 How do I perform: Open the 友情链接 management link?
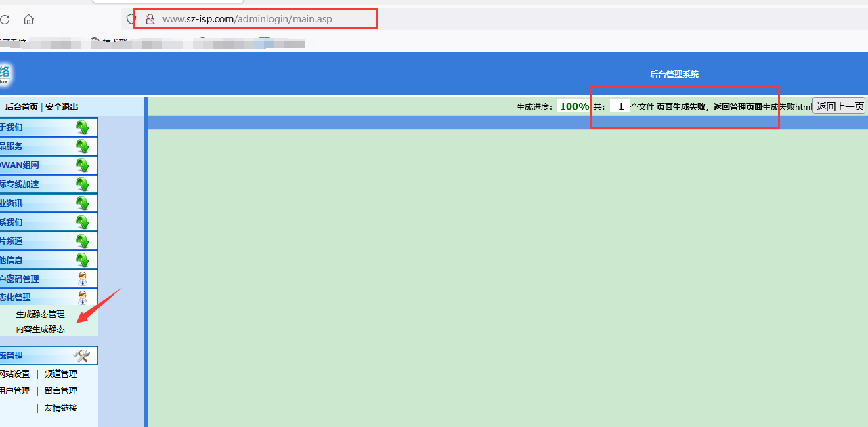[x=61, y=408]
